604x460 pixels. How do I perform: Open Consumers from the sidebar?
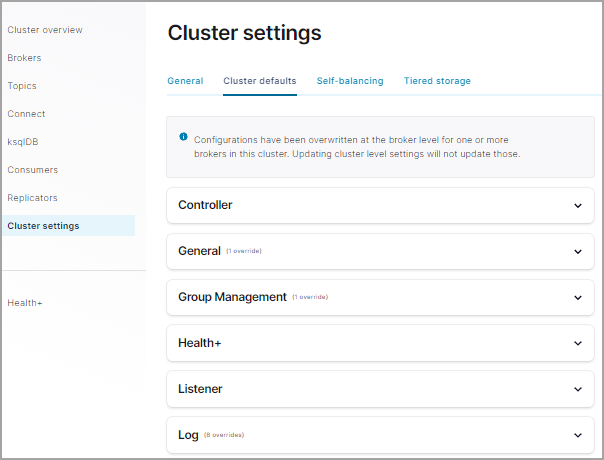click(32, 170)
